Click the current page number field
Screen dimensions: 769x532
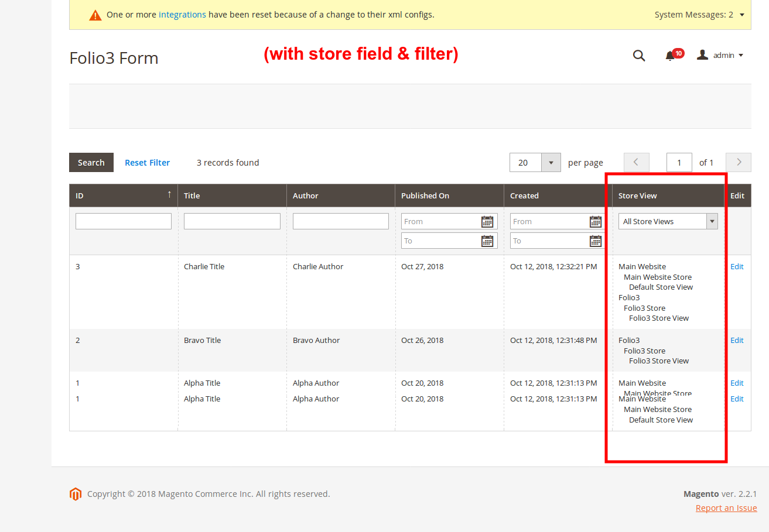coord(679,163)
